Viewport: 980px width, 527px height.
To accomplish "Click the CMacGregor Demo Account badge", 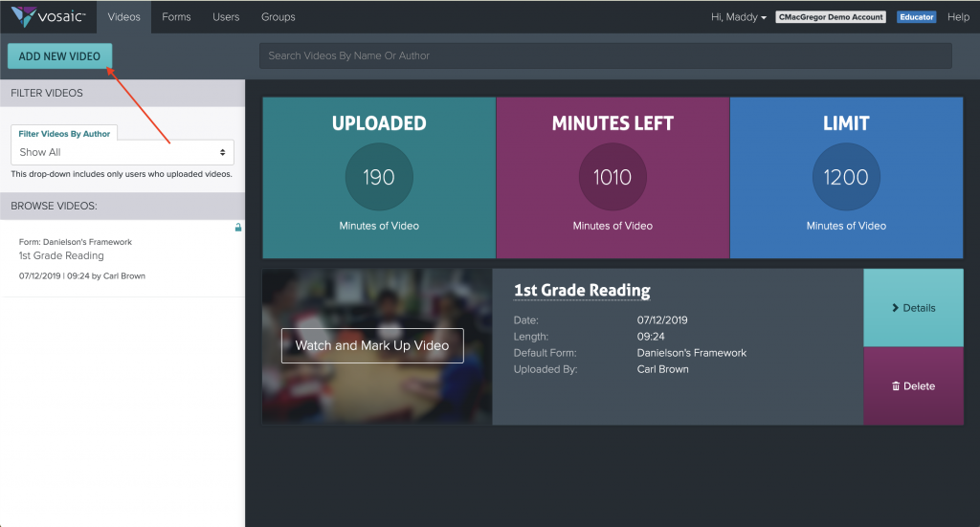I will point(831,17).
